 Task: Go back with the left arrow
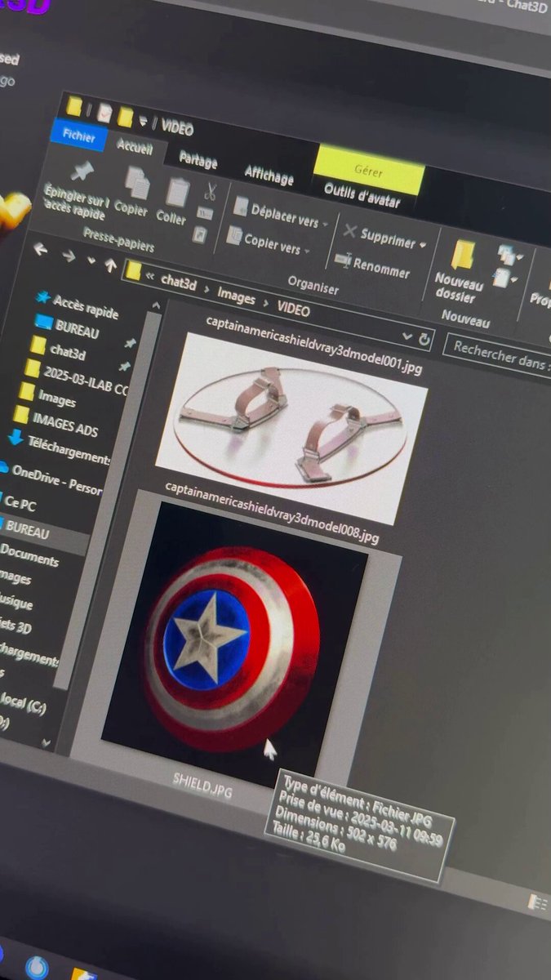tap(40, 248)
